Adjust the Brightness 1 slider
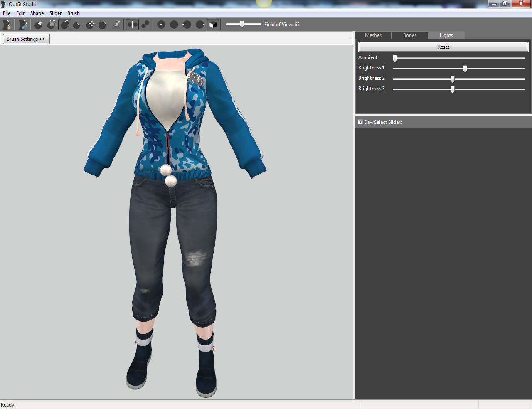Screen dimensions: 532x409 coord(459,69)
